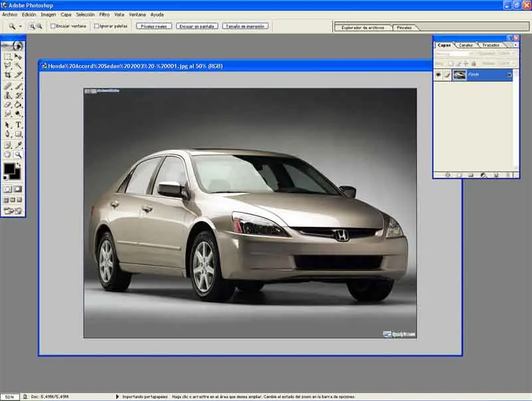This screenshot has width=532, height=401.
Task: Open the Capa menu
Action: (x=66, y=15)
